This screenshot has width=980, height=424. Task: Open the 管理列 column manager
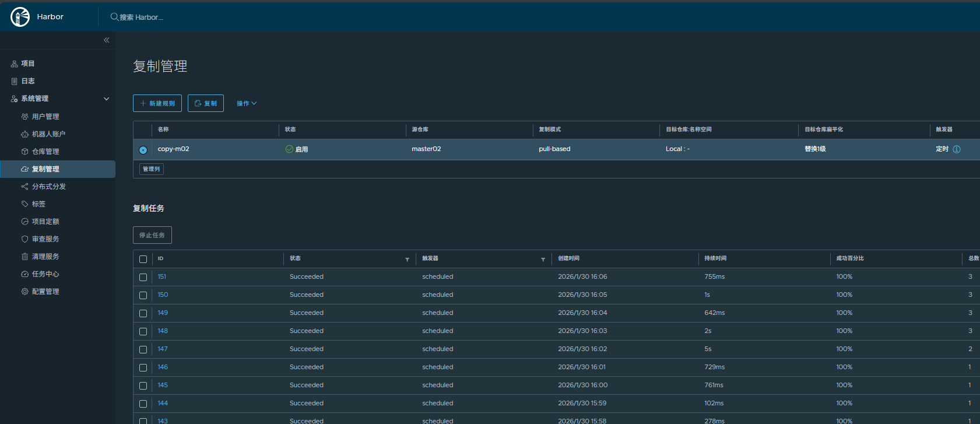pos(152,169)
